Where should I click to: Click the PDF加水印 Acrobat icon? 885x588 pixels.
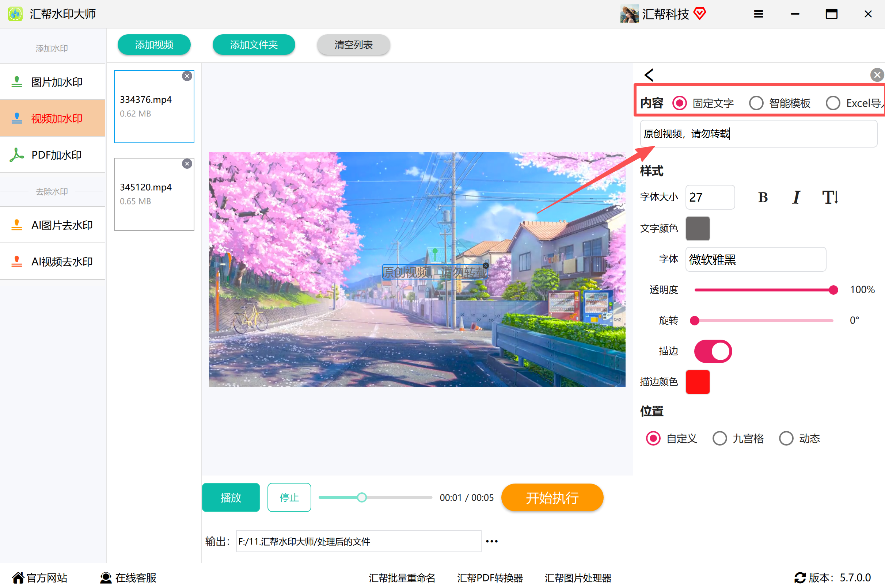coord(16,155)
